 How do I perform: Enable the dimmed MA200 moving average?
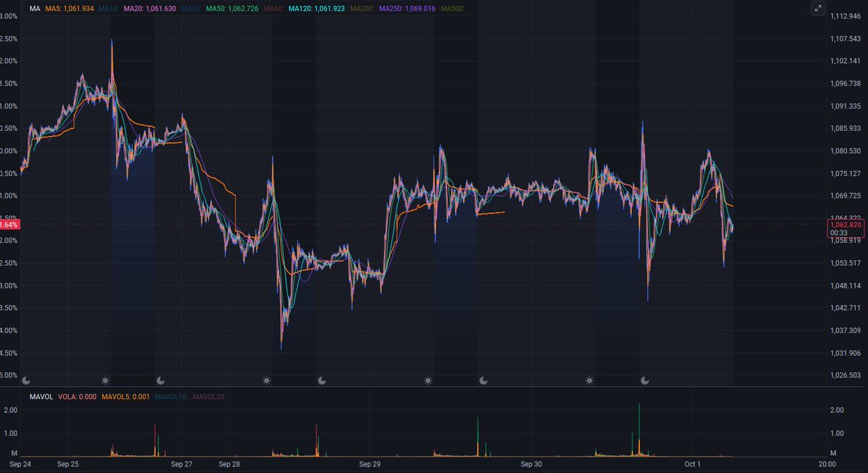pos(362,9)
